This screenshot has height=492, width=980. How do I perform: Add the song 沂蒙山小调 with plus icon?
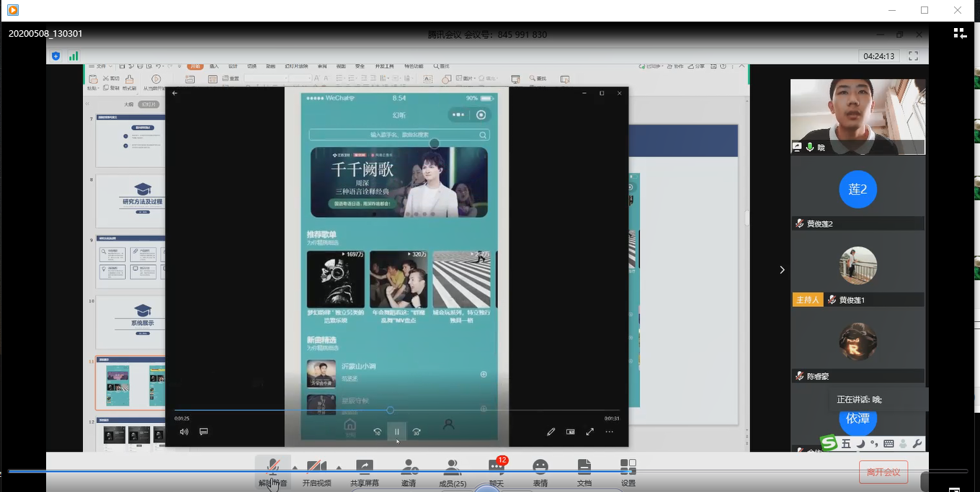[x=484, y=374]
